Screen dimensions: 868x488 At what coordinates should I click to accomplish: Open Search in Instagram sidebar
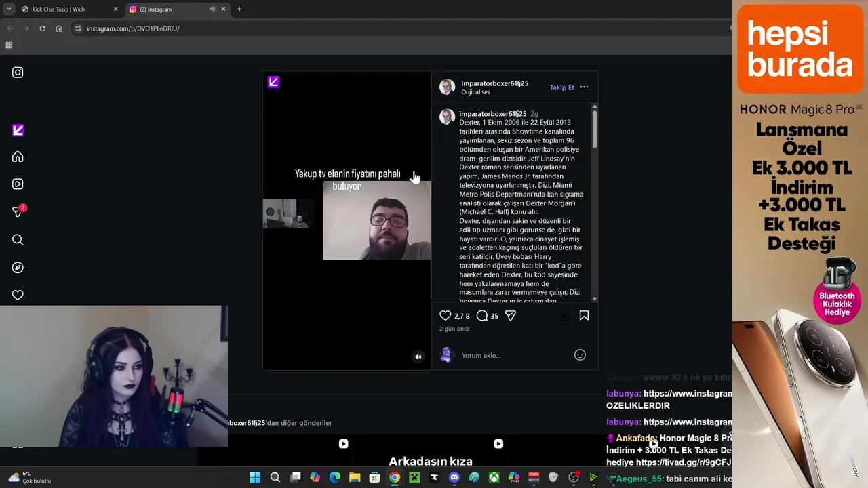click(x=18, y=239)
